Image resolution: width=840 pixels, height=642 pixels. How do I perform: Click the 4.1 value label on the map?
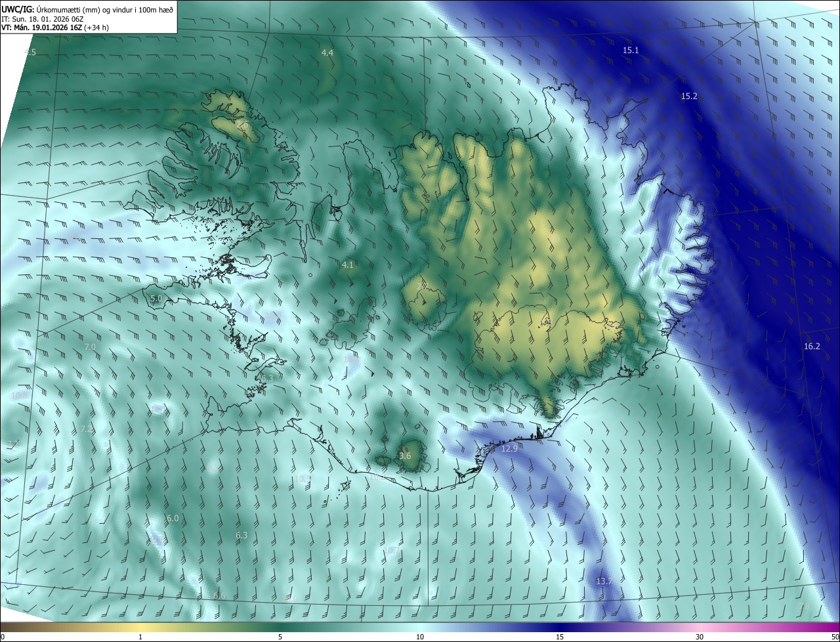tap(348, 265)
